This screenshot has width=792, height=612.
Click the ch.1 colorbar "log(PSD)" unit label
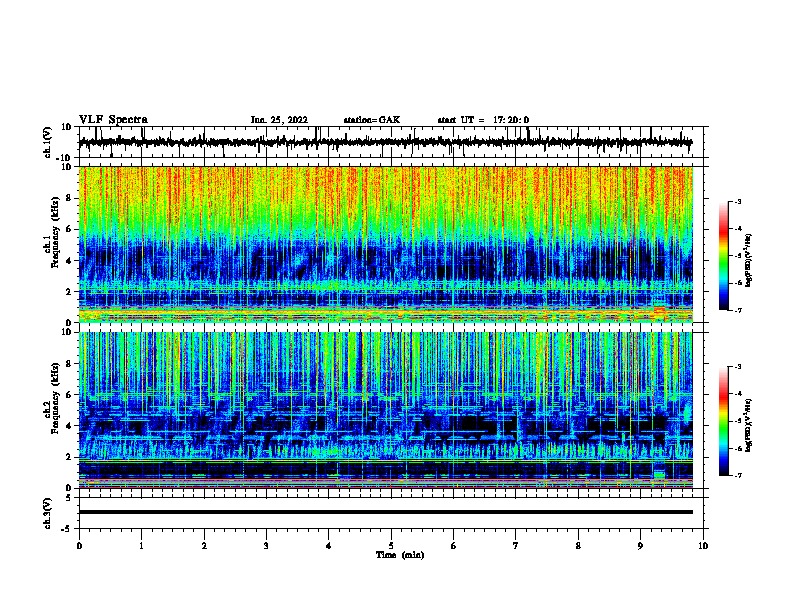pyautogui.click(x=749, y=261)
